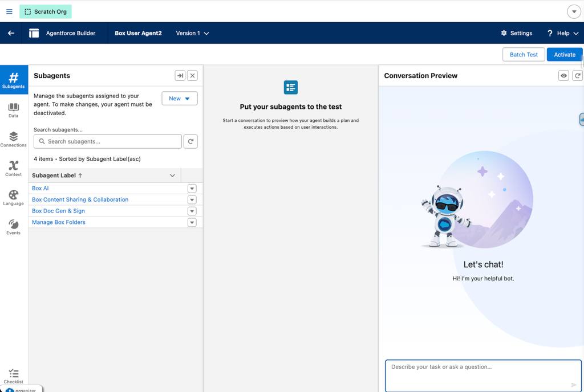Click the send message arrow icon
584x392 pixels.
point(574,385)
